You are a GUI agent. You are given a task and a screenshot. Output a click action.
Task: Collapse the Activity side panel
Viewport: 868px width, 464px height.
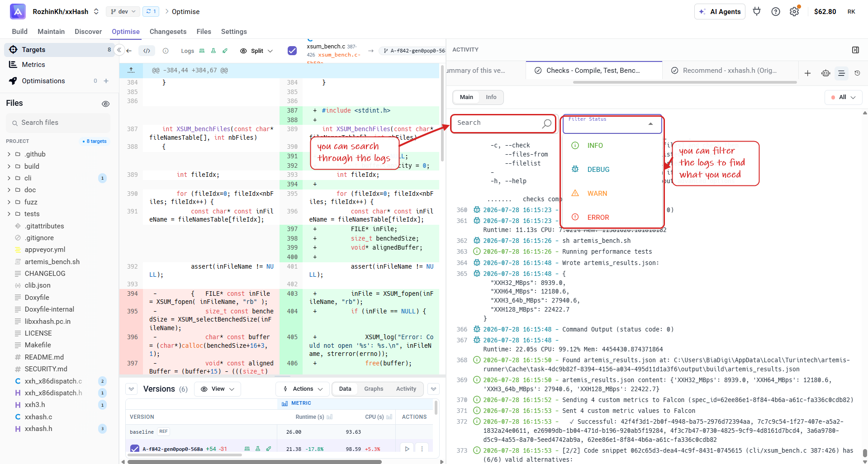pyautogui.click(x=855, y=50)
